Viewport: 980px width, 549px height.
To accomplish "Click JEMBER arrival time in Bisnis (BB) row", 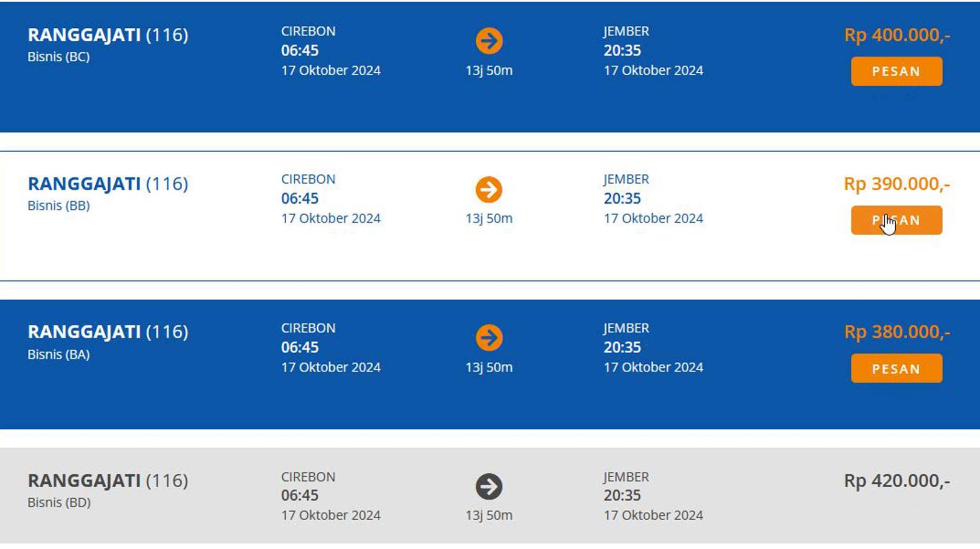I will (622, 198).
